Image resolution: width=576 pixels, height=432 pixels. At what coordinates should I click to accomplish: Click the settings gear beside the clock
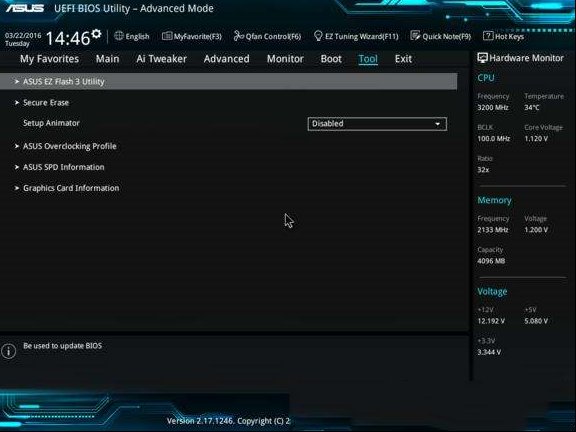tap(96, 34)
